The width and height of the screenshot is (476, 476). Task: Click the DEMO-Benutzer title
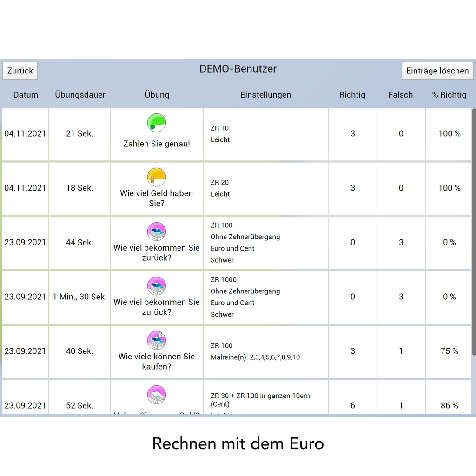pos(238,69)
